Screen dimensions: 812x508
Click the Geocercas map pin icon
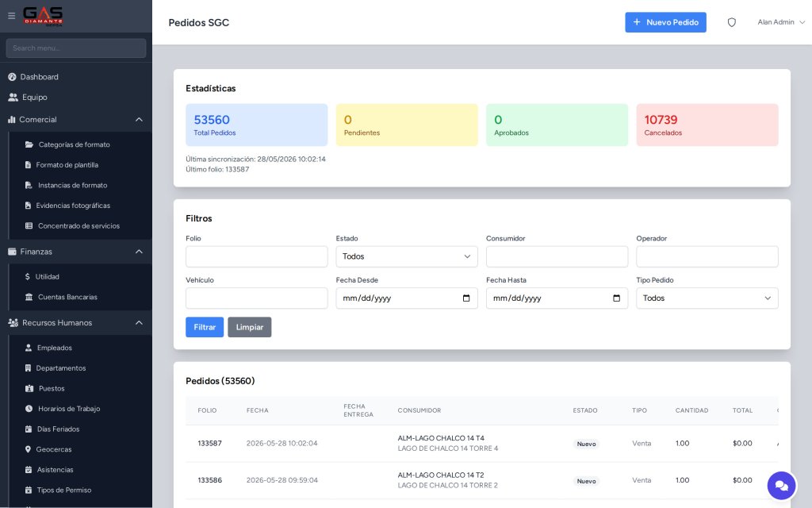pos(28,449)
